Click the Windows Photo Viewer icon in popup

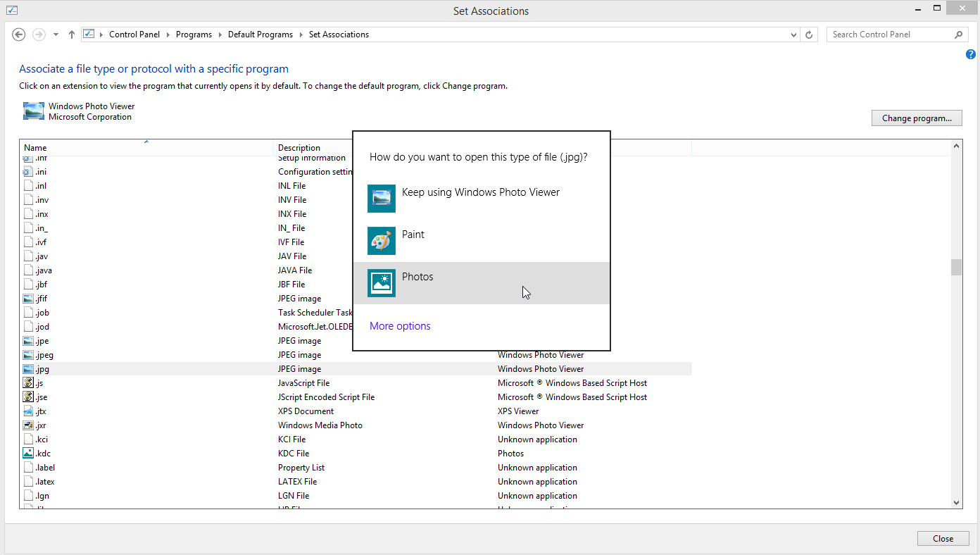click(382, 199)
